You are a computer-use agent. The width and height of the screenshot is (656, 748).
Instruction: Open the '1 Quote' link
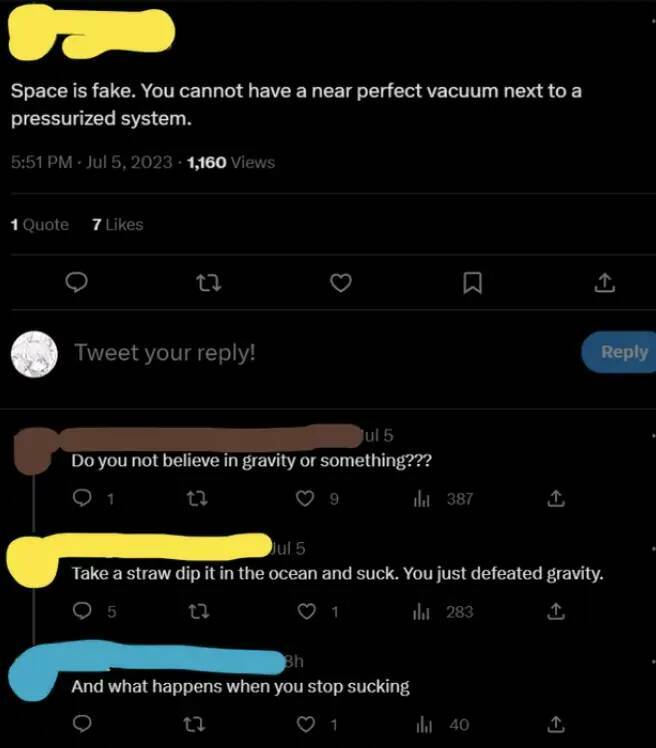(39, 225)
